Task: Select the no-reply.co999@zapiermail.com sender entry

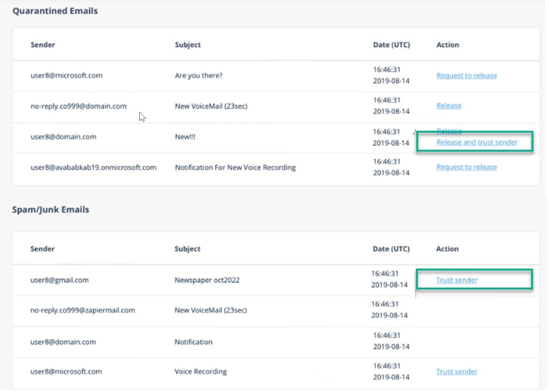Action: pos(83,311)
